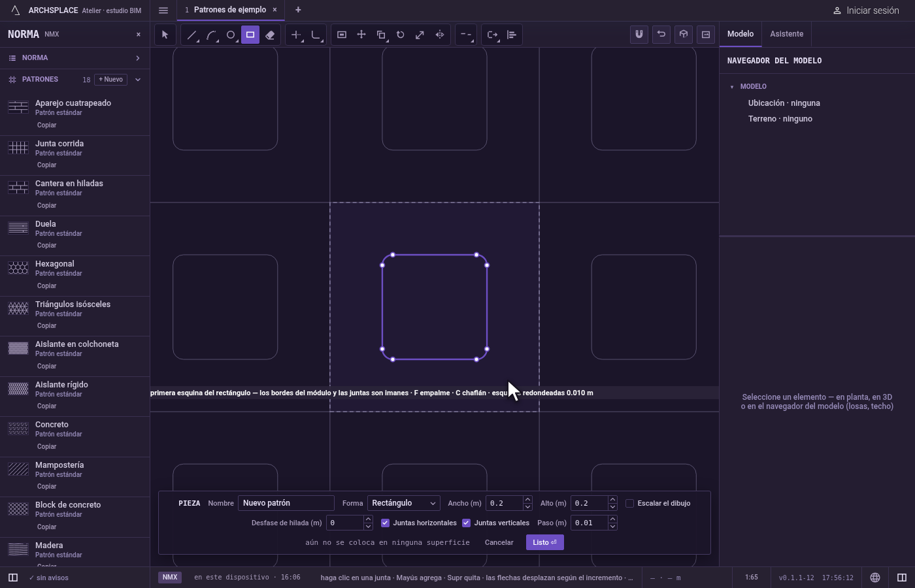The height and width of the screenshot is (588, 915).
Task: Select the Trim/extend tool
Action: coord(297,35)
